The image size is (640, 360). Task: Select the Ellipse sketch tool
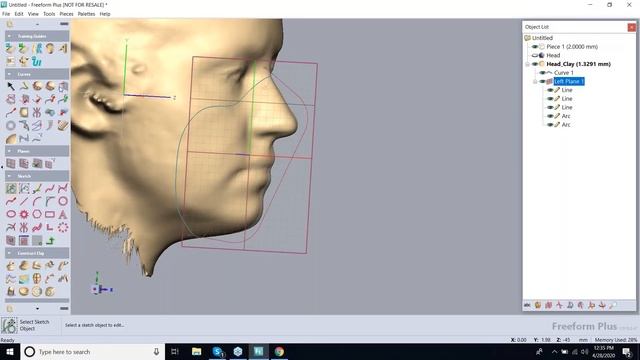point(11,214)
